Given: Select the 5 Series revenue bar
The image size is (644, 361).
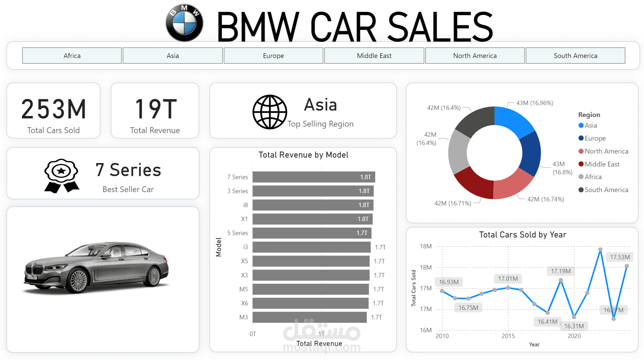Looking at the screenshot, I should tap(312, 233).
